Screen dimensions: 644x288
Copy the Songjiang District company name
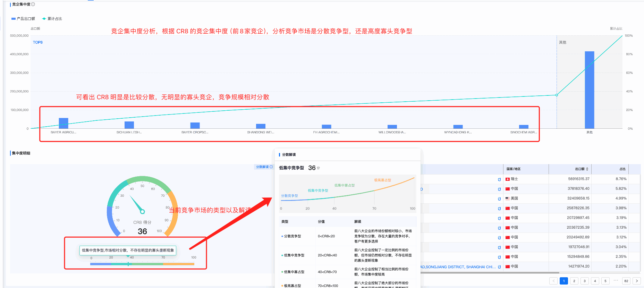tap(499, 267)
